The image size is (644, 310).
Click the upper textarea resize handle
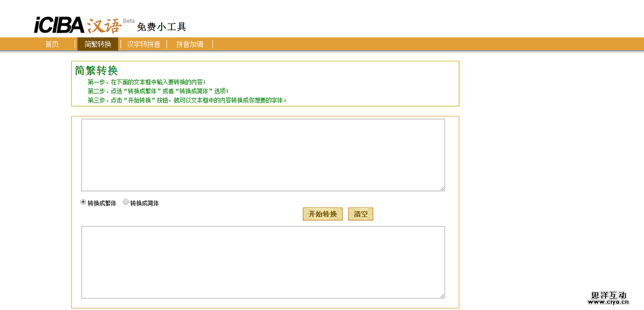tap(442, 188)
